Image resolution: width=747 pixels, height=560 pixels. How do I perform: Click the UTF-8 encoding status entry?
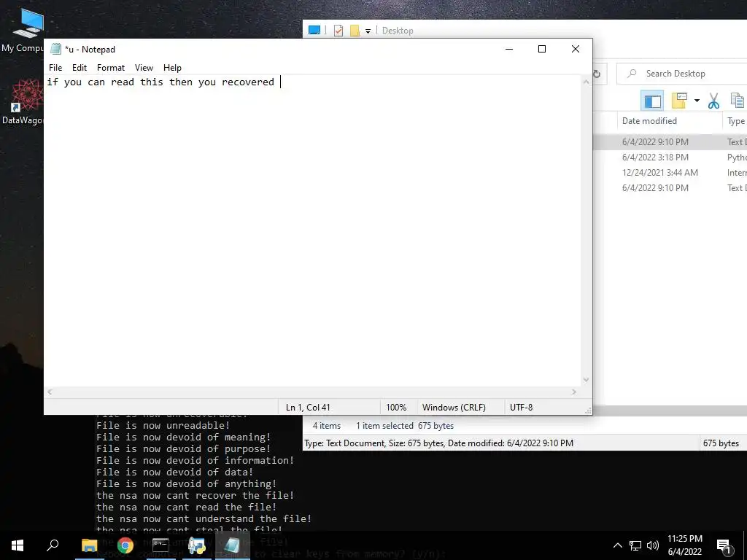521,408
